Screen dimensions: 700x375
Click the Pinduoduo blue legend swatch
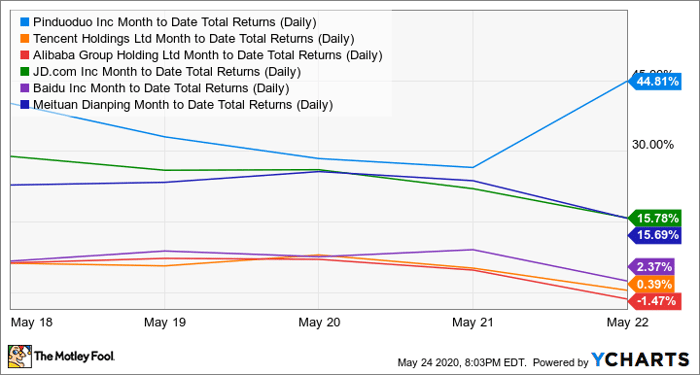coord(25,22)
